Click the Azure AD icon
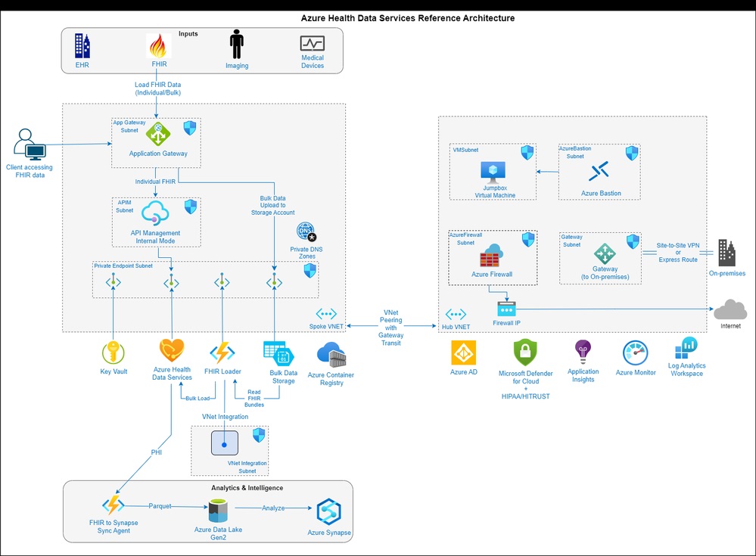Image resolution: width=756 pixels, height=556 pixels. (x=463, y=353)
